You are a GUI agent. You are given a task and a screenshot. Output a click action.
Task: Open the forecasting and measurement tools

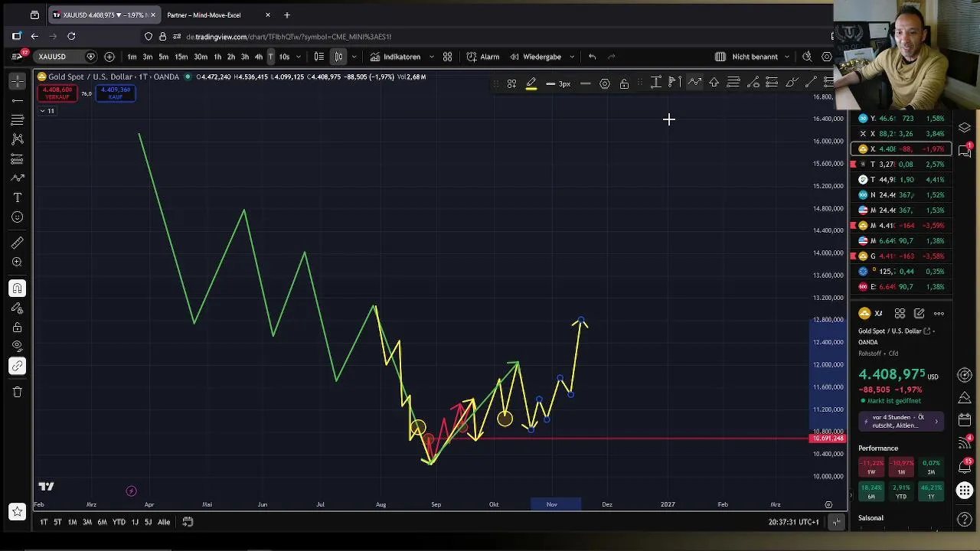point(17,159)
